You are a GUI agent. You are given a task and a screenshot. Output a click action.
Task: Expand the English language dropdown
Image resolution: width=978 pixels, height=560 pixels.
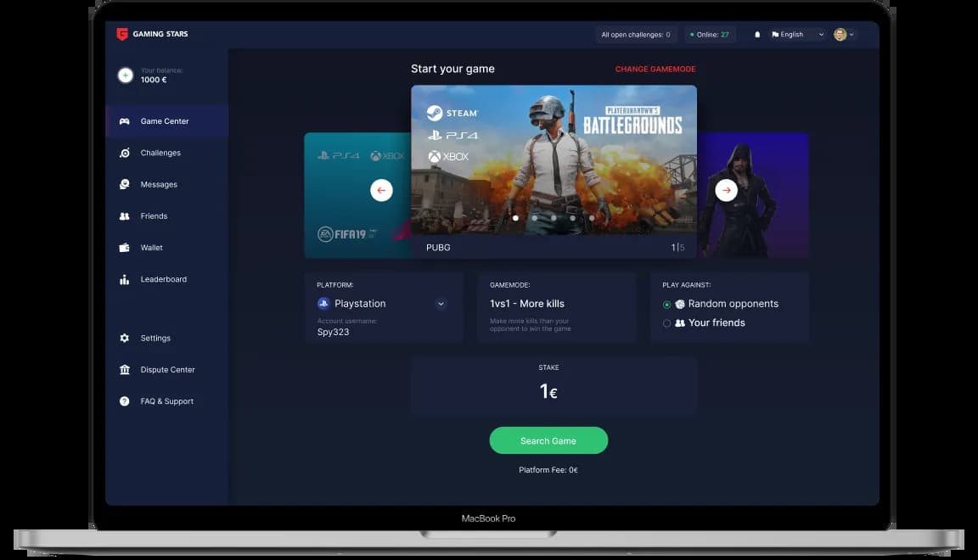tap(798, 35)
